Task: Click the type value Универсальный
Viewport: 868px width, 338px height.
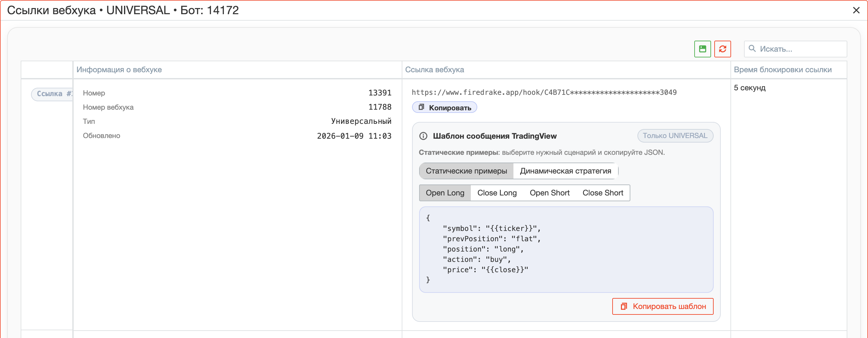Action: [x=361, y=121]
